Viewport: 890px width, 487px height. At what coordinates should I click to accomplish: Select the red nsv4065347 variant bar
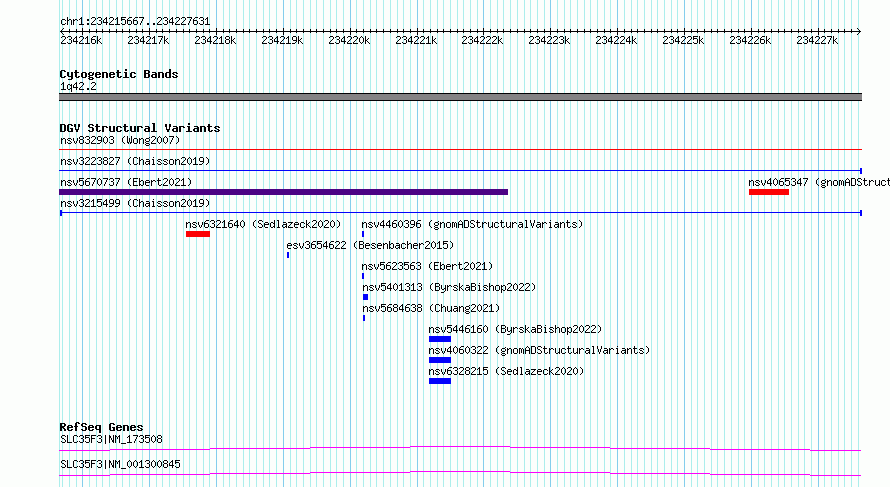point(769,192)
